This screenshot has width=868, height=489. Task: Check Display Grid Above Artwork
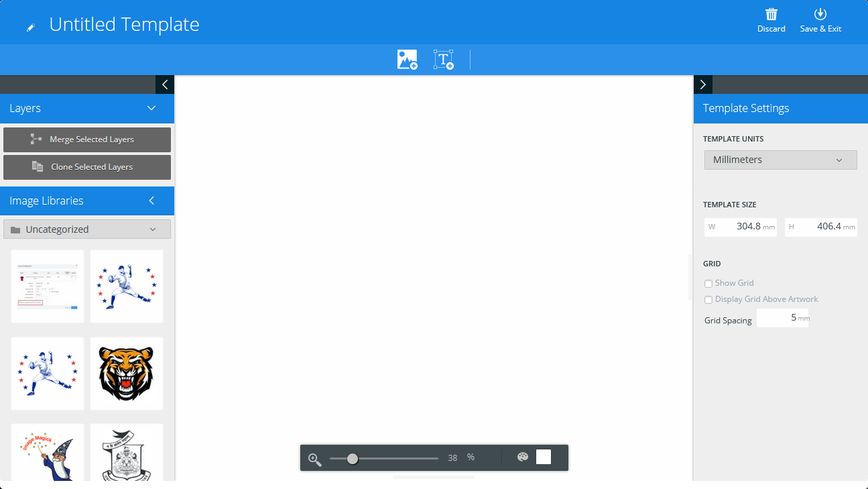708,299
